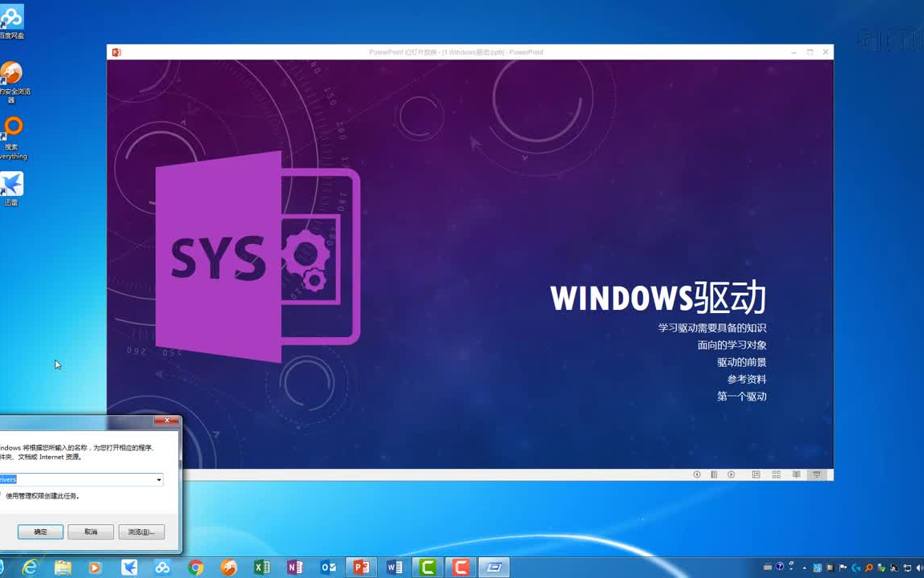Click PowerPoint logo in slide show title bar
924x578 pixels.
click(x=116, y=52)
